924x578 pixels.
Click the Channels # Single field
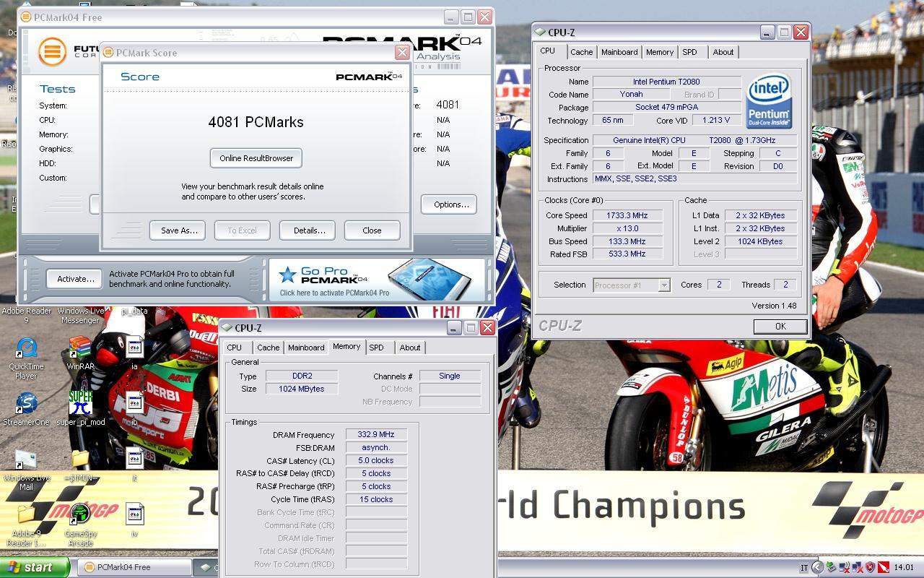pos(450,376)
